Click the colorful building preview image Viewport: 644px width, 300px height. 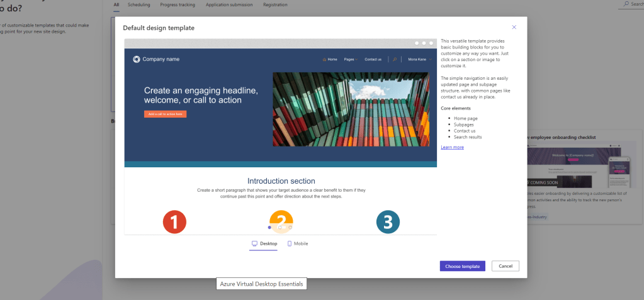pyautogui.click(x=354, y=109)
